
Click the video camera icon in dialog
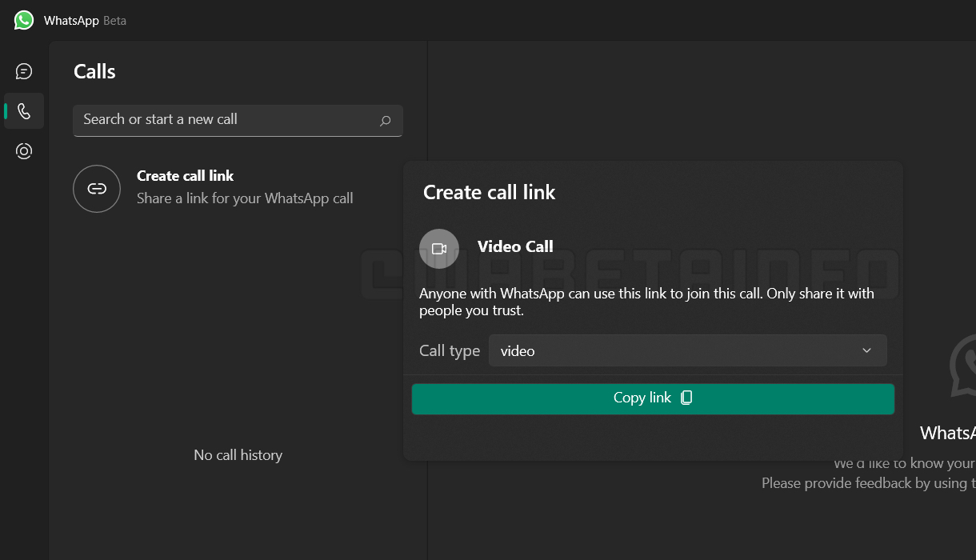(439, 249)
